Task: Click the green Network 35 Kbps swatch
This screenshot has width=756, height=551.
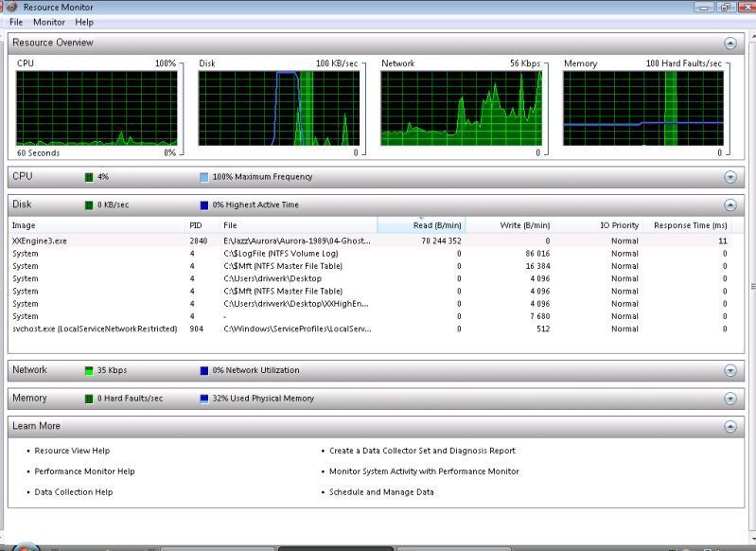Action: [x=89, y=370]
